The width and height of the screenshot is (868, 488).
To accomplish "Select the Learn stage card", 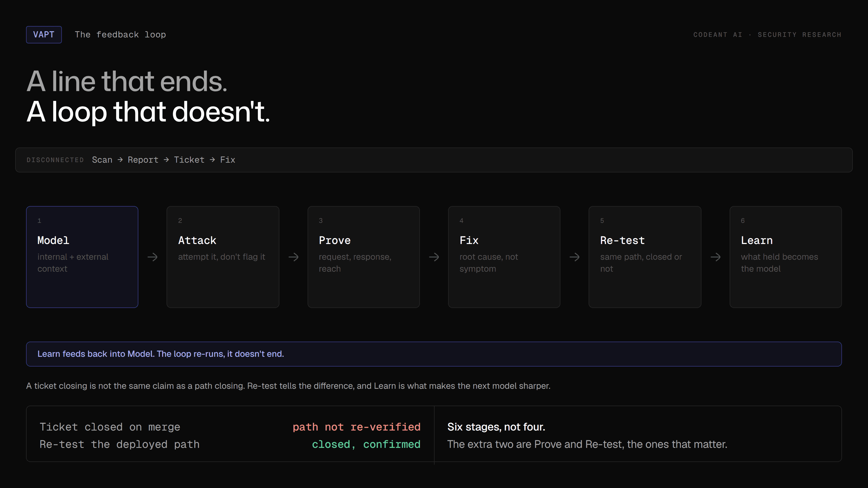I will (786, 257).
